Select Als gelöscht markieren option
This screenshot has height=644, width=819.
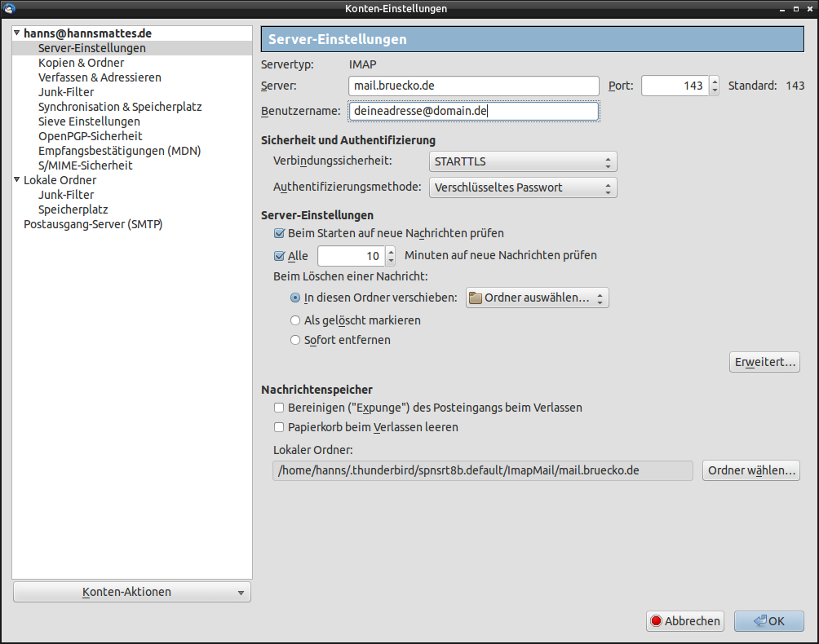295,321
